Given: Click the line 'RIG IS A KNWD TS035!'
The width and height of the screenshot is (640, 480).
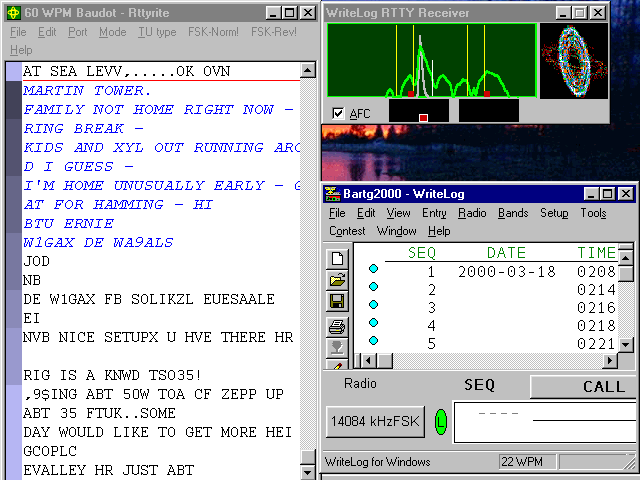Looking at the screenshot, I should [x=112, y=375].
